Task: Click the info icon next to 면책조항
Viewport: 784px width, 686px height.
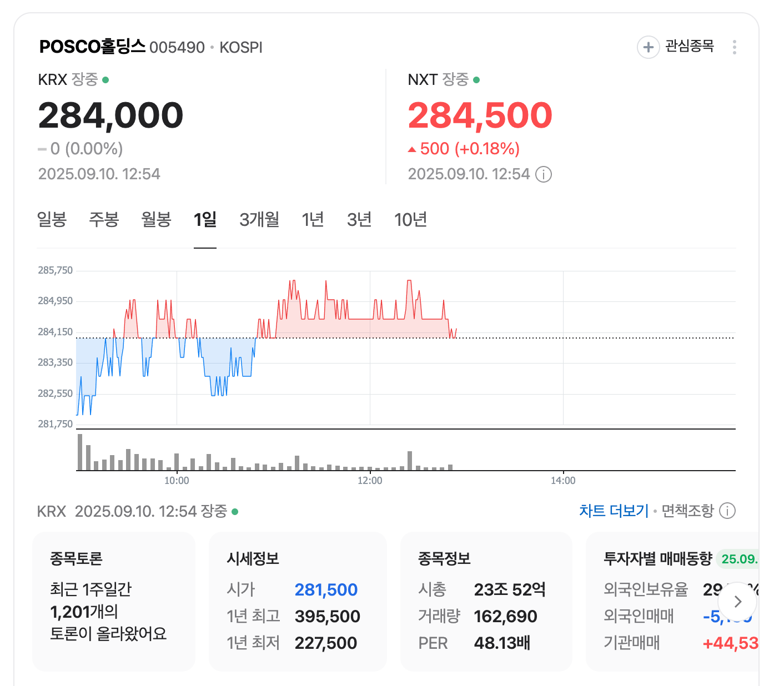Action: click(727, 511)
